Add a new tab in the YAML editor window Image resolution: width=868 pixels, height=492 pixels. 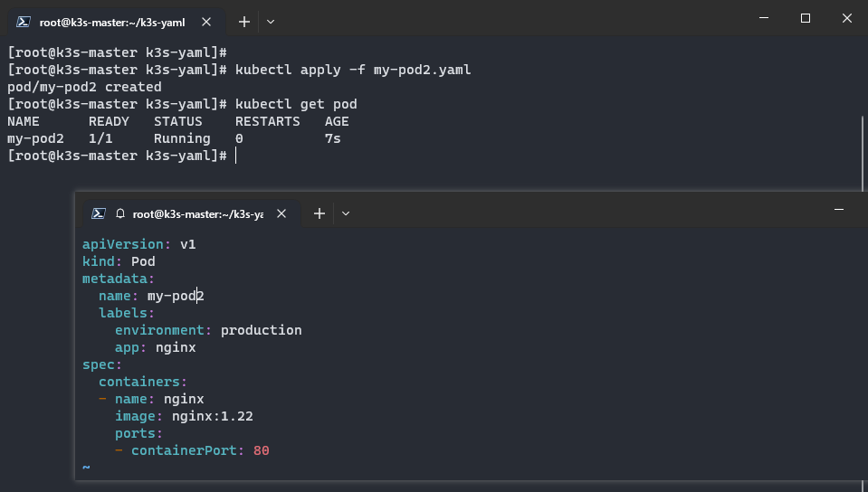coord(319,213)
